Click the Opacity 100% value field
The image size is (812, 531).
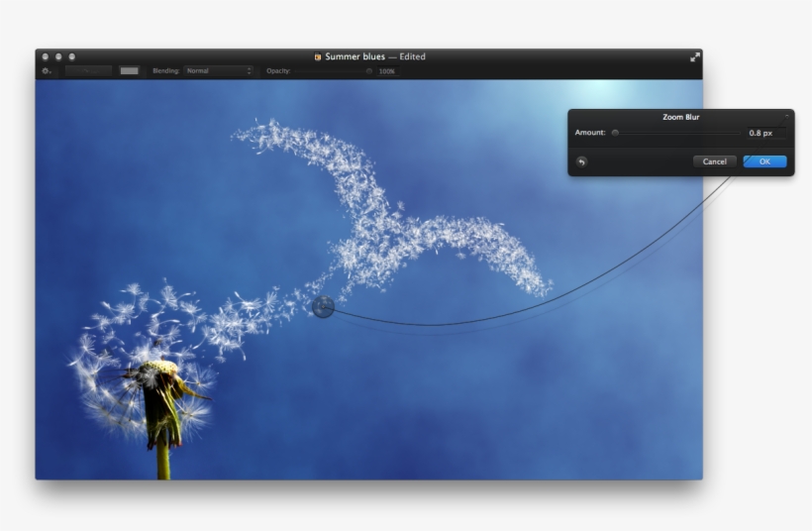(387, 71)
